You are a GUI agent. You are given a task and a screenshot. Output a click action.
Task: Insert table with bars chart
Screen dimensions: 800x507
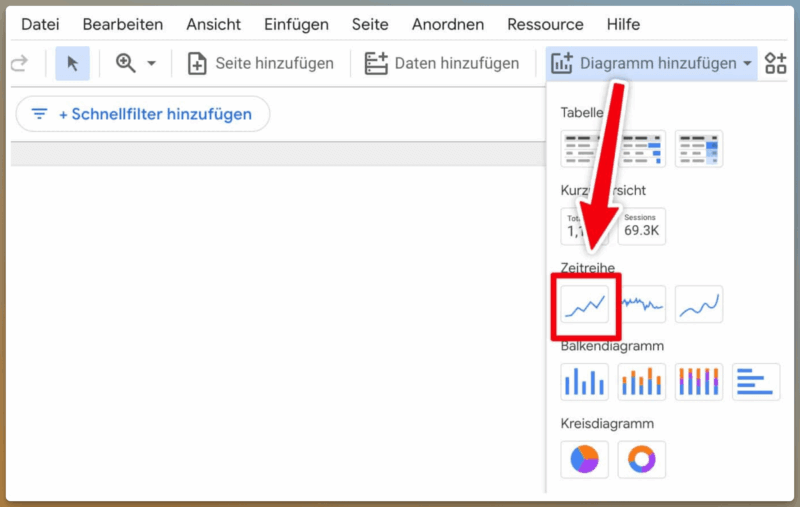pyautogui.click(x=641, y=148)
